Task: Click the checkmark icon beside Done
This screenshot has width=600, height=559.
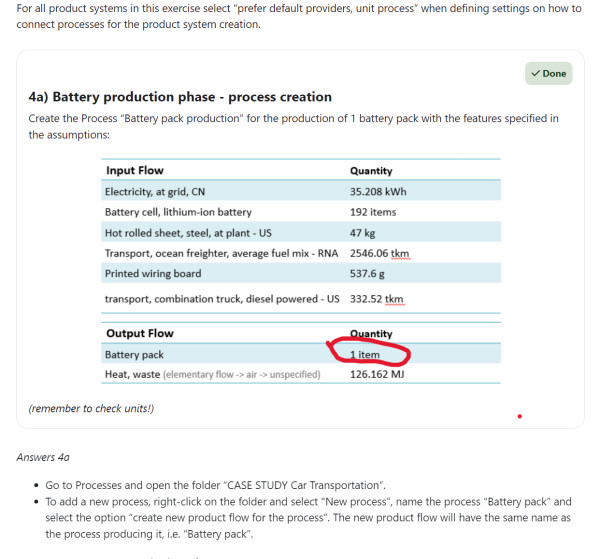Action: 536,73
